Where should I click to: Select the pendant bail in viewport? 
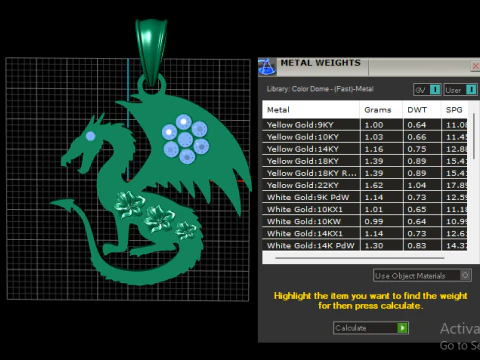coord(151,52)
